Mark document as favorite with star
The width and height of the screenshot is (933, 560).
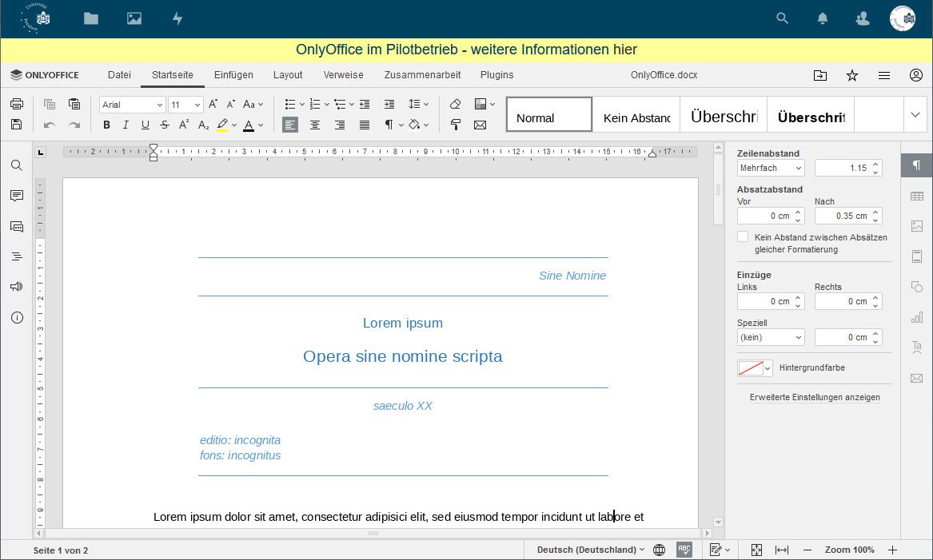tap(852, 75)
